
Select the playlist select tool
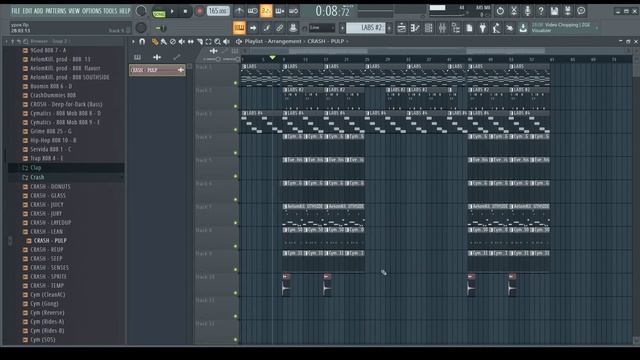209,41
